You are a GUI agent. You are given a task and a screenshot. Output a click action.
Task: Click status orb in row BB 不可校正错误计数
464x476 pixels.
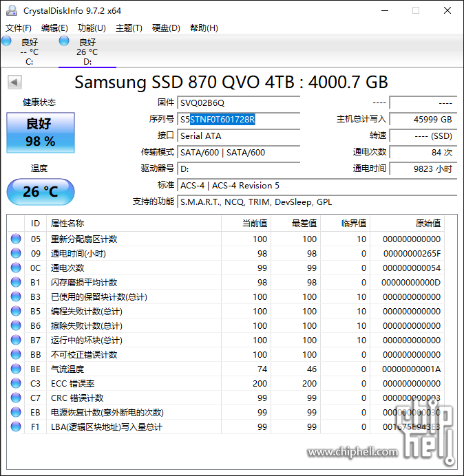[16, 354]
